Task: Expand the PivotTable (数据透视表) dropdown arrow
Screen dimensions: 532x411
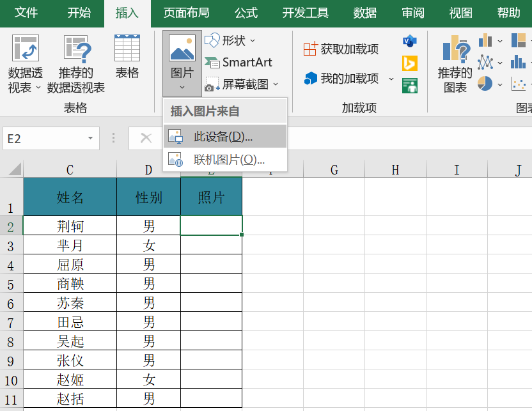Action: (x=38, y=88)
